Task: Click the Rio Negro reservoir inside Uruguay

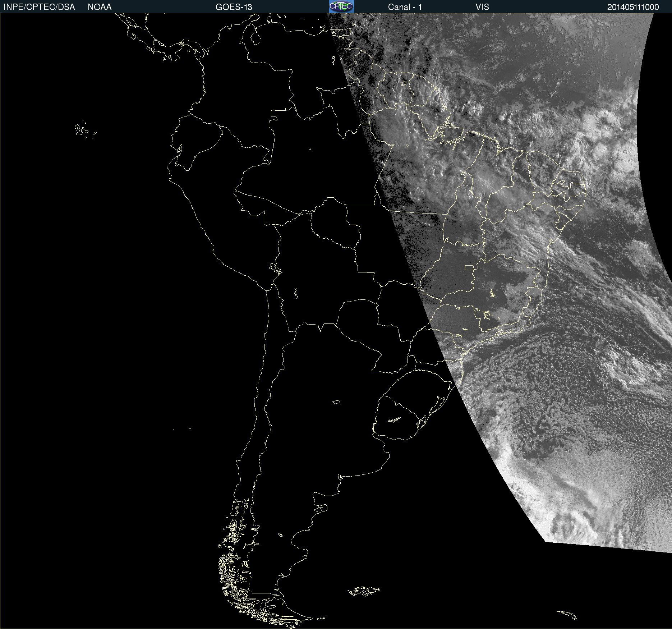Action: tap(394, 419)
